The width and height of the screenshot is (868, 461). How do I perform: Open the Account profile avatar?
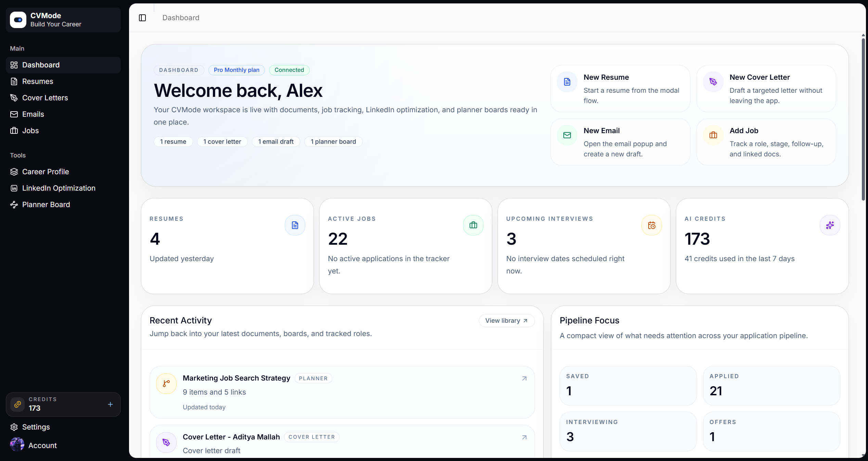pyautogui.click(x=17, y=444)
